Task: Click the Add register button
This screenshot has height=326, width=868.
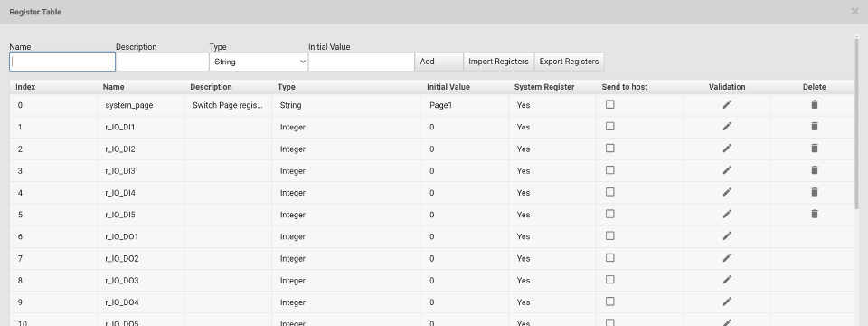Action: click(439, 62)
